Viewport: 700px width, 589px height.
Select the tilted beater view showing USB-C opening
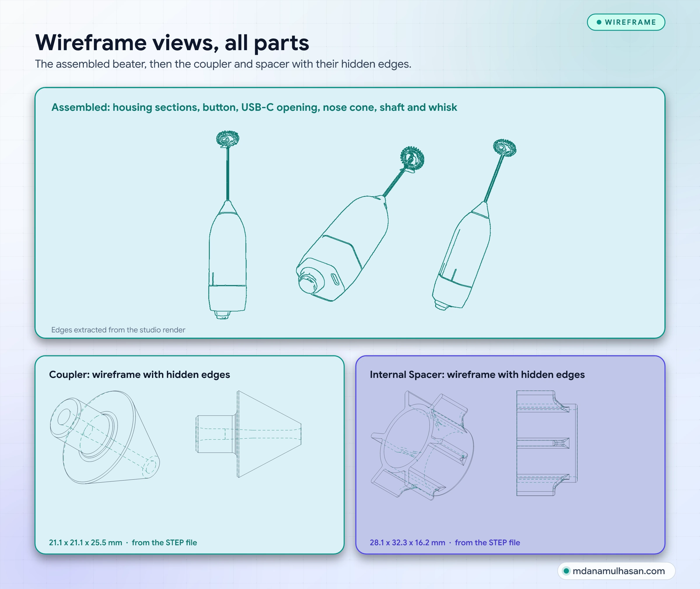pyautogui.click(x=360, y=224)
